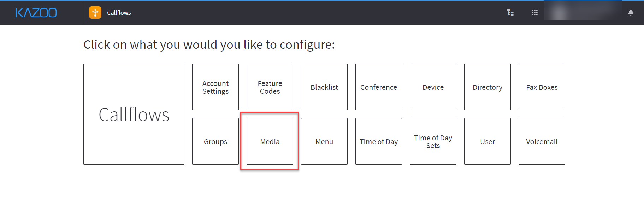Choose the Conference tile

[379, 87]
